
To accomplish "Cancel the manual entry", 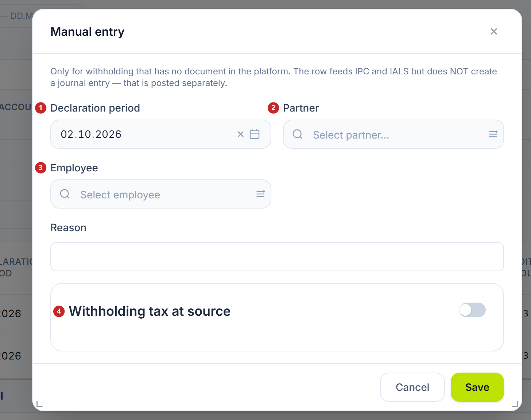I will [412, 387].
